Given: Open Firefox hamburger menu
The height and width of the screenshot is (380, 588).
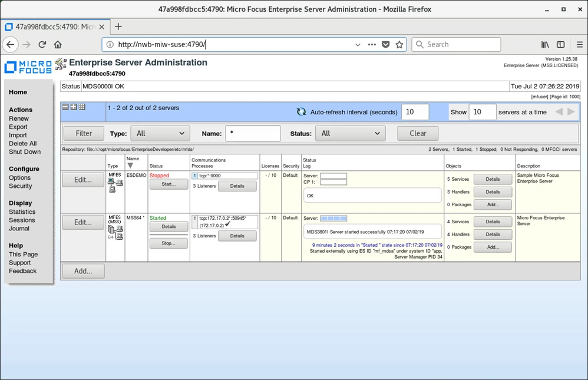Looking at the screenshot, I should 579,45.
